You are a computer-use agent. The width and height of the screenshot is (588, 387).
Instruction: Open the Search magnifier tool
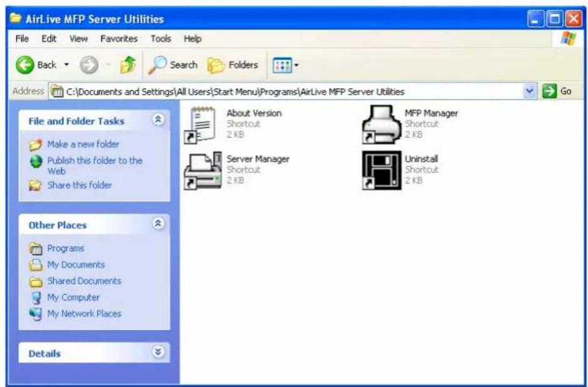(x=173, y=65)
